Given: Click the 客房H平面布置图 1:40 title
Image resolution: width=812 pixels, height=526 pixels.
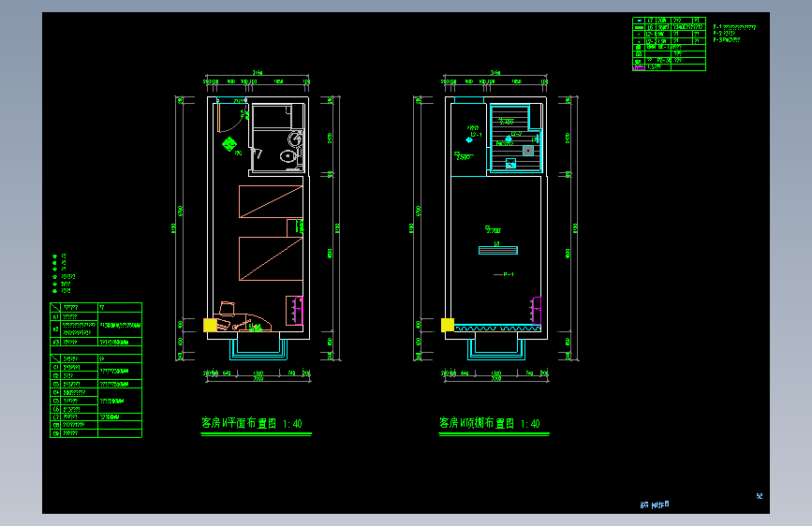Looking at the screenshot, I should point(252,423).
